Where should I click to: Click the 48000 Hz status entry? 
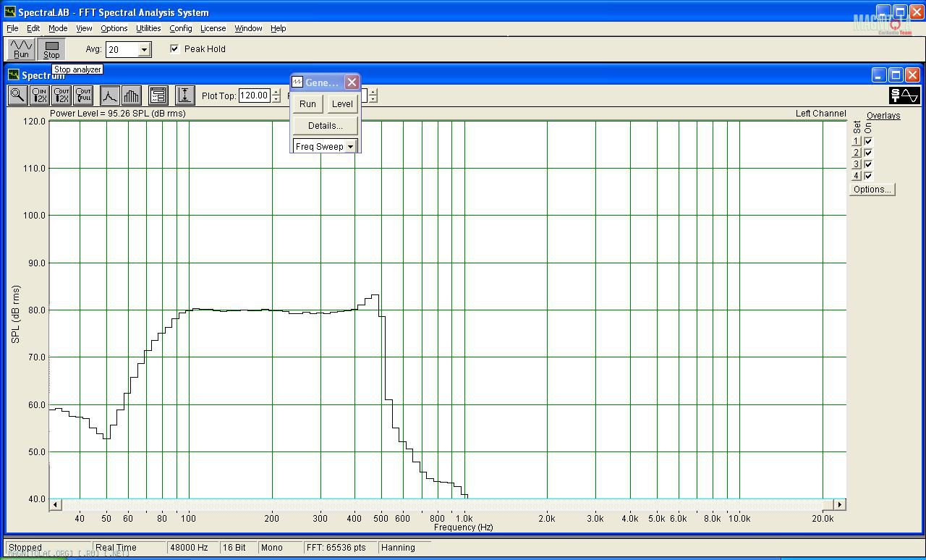pos(193,548)
